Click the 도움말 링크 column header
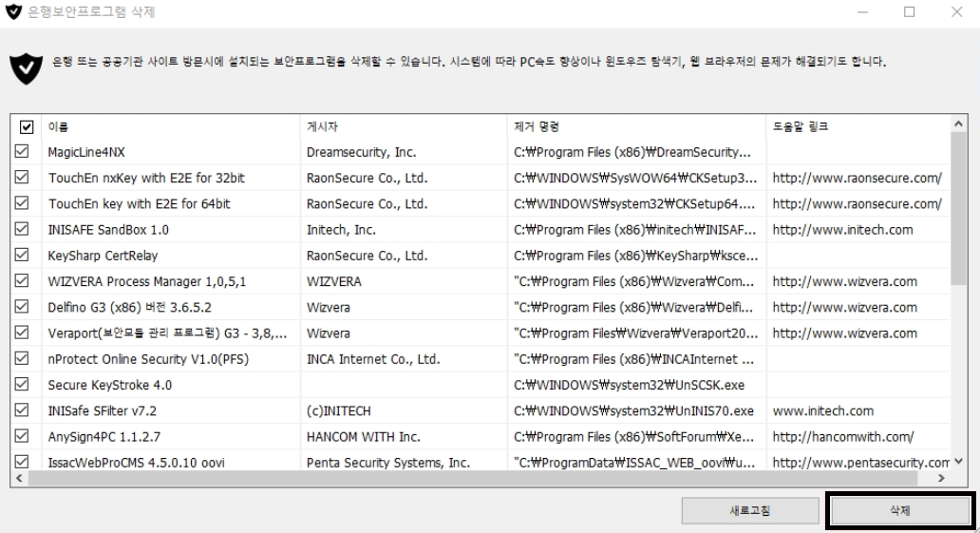980x533 pixels. 858,127
